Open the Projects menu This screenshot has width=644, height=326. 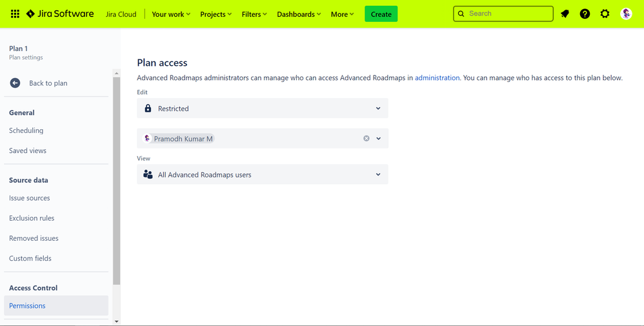[216, 14]
